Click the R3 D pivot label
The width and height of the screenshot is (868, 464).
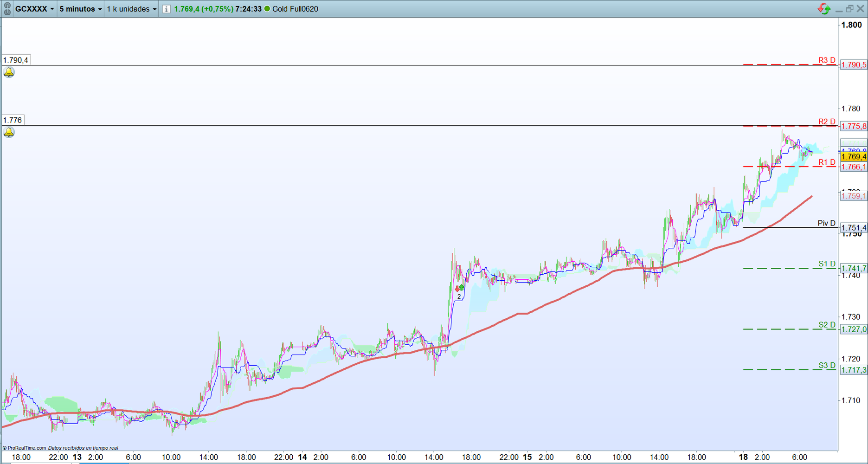click(x=827, y=60)
